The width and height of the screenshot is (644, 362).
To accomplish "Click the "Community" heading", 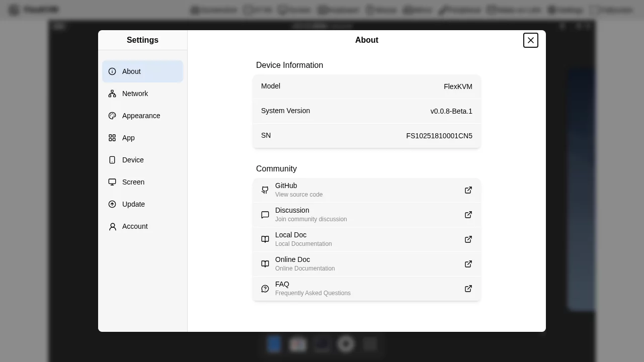I will [276, 169].
